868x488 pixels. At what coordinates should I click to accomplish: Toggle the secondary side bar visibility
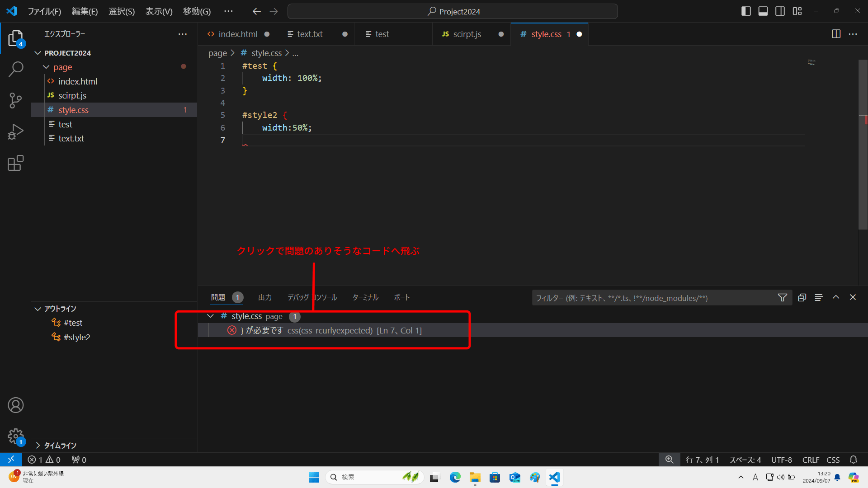click(780, 11)
